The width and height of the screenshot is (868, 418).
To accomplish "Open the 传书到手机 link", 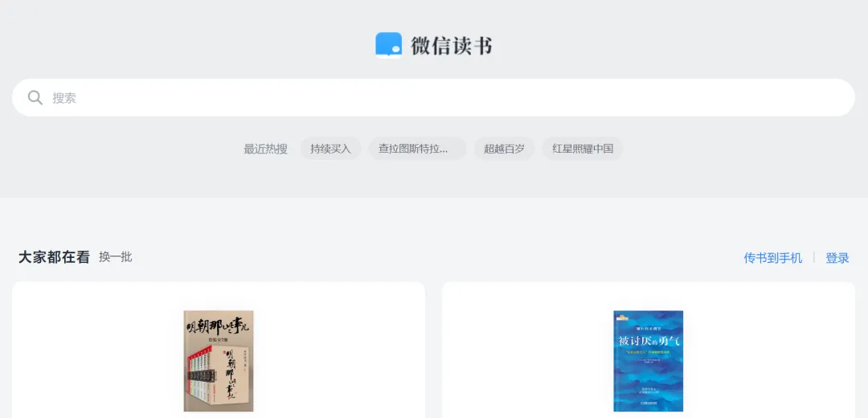I will point(773,258).
